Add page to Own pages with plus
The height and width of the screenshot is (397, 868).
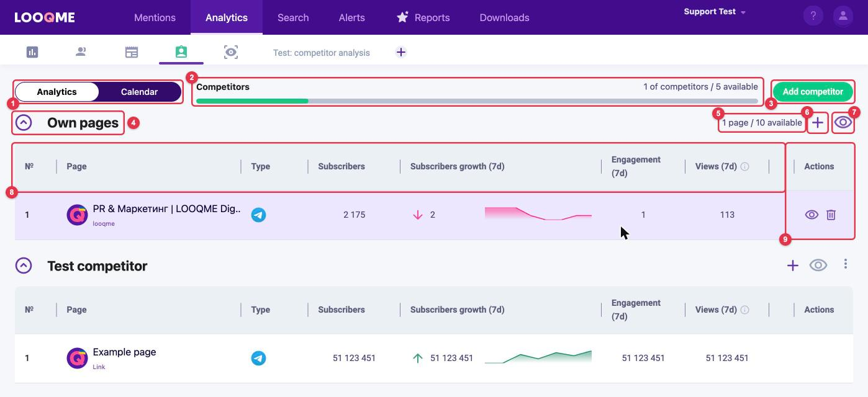coord(818,123)
